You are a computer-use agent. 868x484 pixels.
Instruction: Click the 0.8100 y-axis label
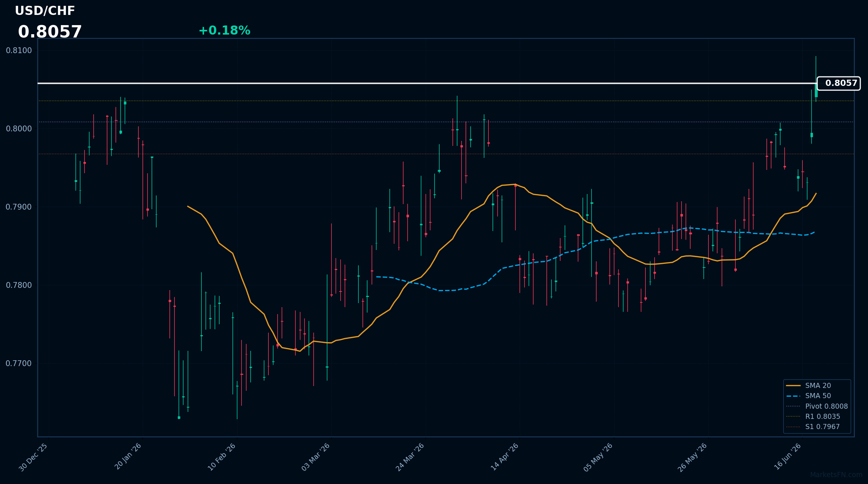(x=19, y=51)
